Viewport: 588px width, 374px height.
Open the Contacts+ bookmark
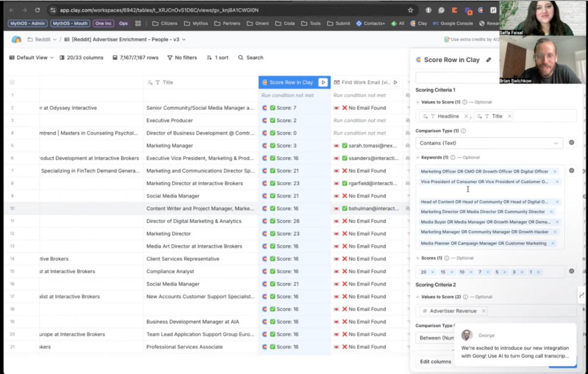[370, 23]
